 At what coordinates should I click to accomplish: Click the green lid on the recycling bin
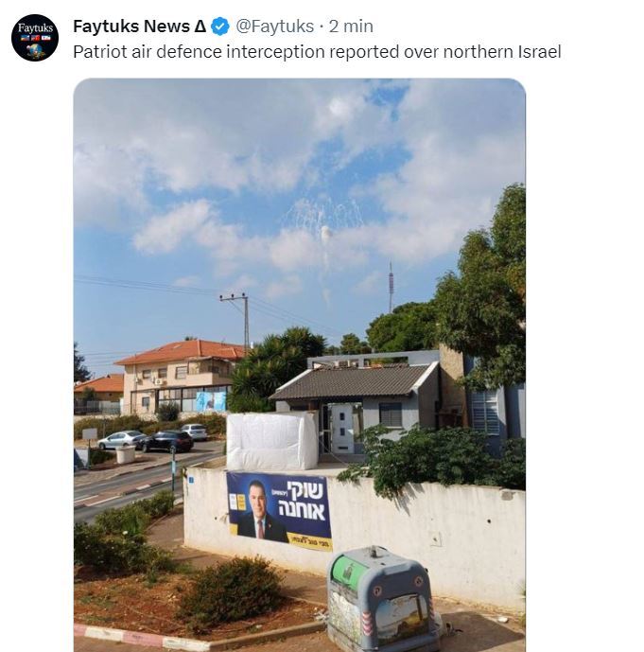coord(349,573)
